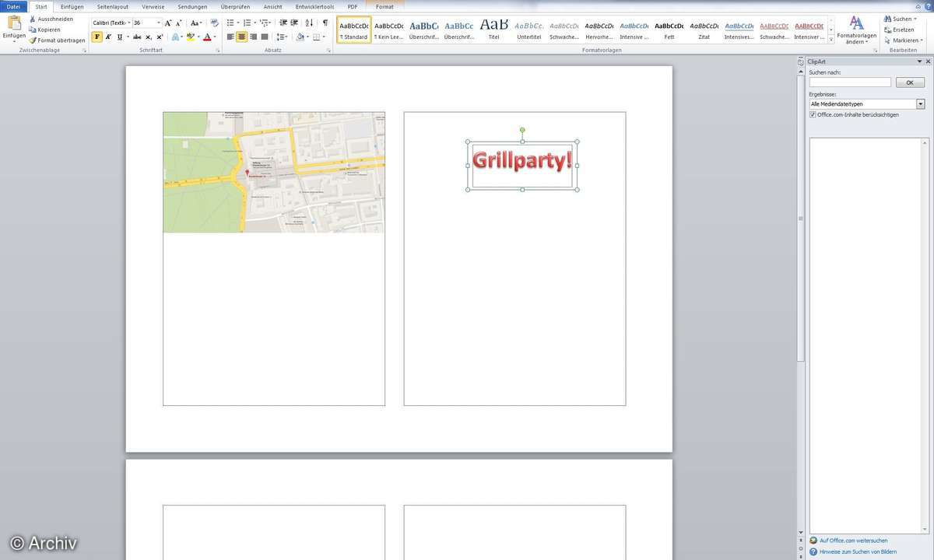Open Alle Mediendateitypen dropdown

[x=920, y=104]
